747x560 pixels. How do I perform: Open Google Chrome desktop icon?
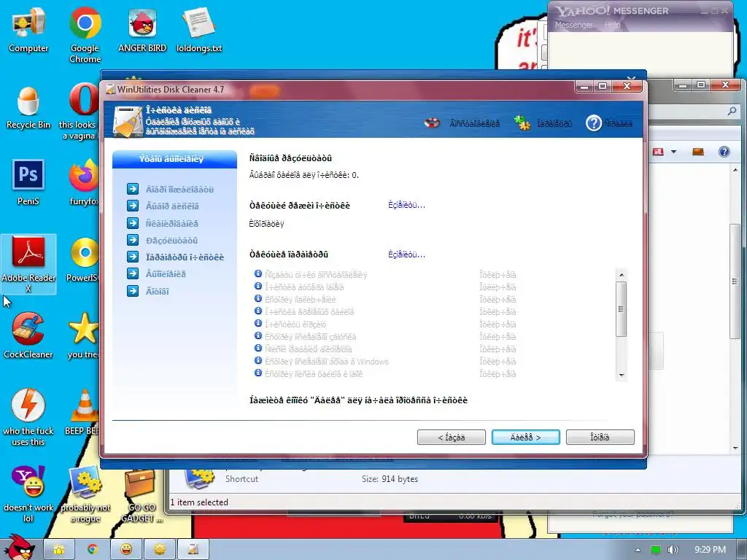click(85, 34)
